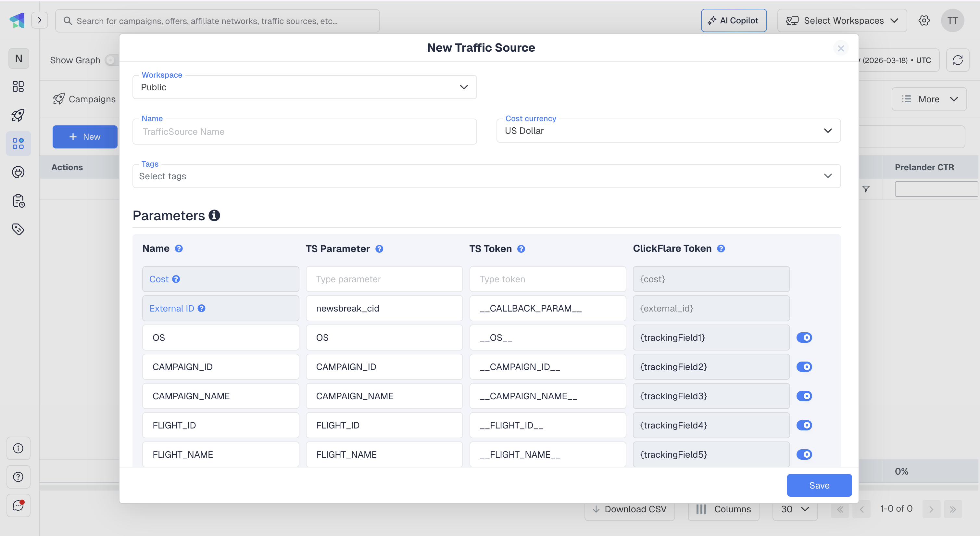Open the Select tags dropdown

tap(486, 176)
